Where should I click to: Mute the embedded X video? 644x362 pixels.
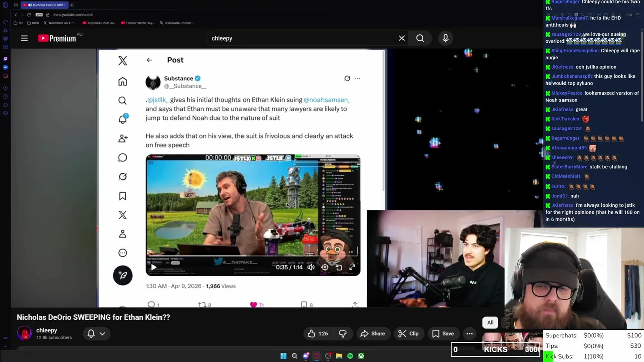pyautogui.click(x=311, y=267)
